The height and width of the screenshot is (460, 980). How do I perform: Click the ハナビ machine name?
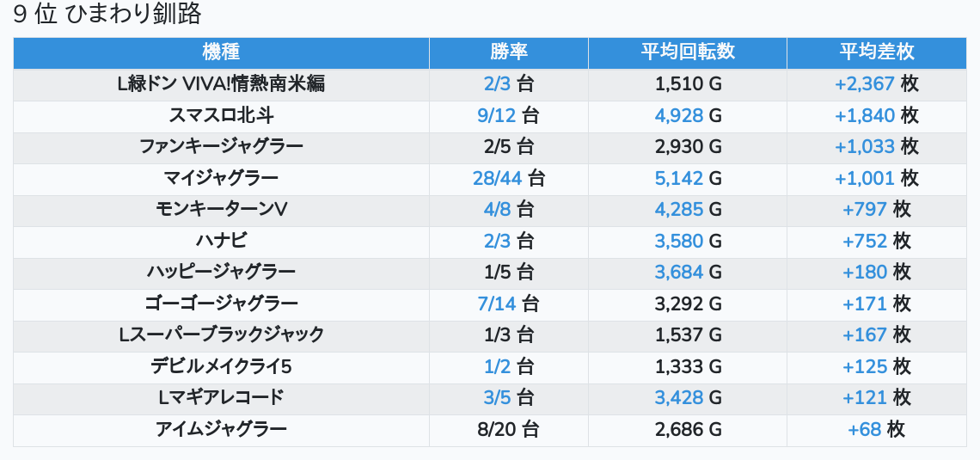coord(221,241)
